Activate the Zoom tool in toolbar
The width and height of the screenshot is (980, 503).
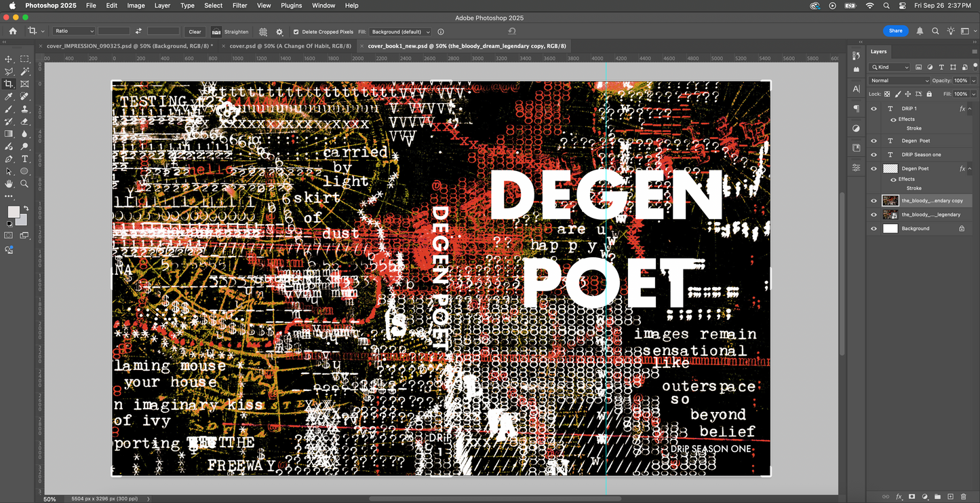(x=24, y=183)
